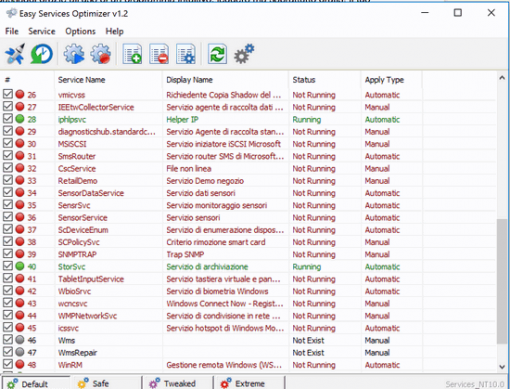Toggle the CscService row checkbox
Viewport: 510px width, 389px height.
pos(8,168)
